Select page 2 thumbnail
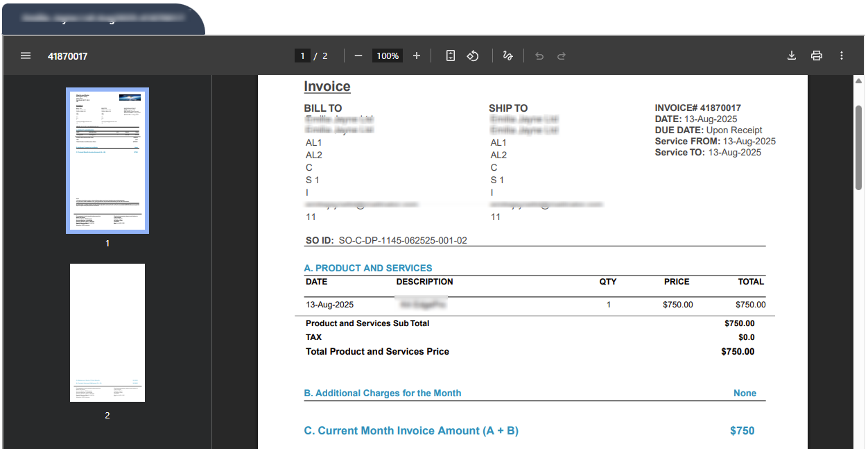868x449 pixels. coord(107,332)
